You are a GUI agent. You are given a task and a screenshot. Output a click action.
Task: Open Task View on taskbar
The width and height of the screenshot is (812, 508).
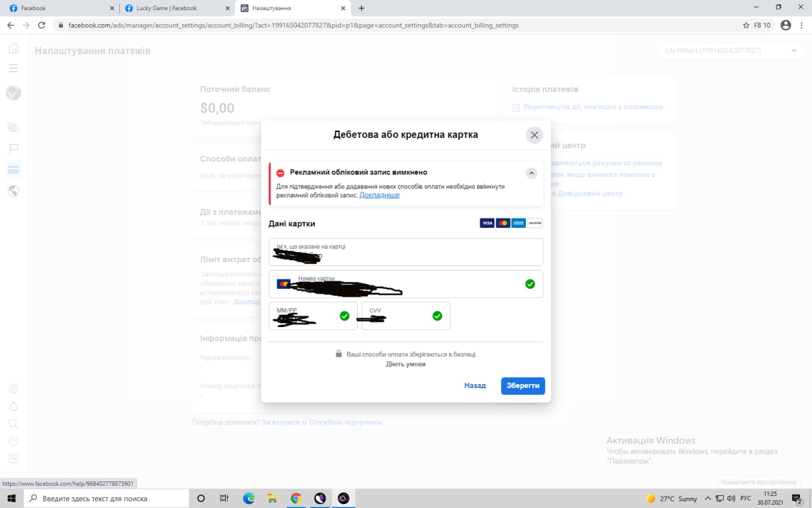(x=224, y=498)
